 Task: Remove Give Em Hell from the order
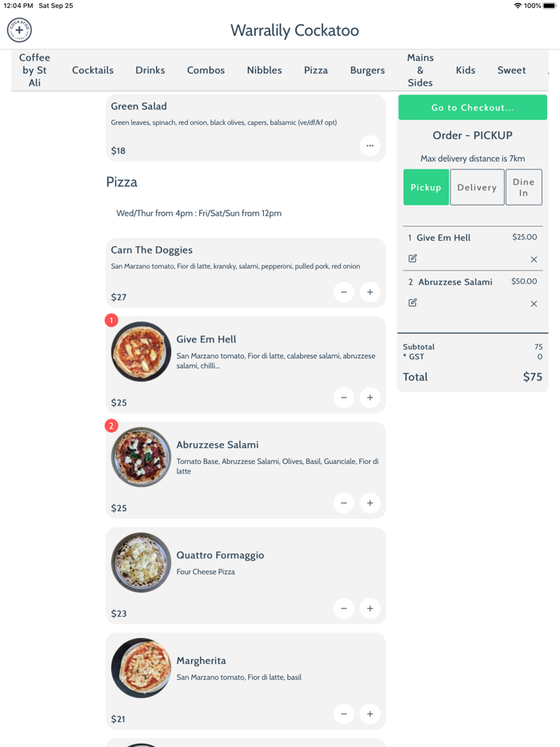click(x=534, y=260)
